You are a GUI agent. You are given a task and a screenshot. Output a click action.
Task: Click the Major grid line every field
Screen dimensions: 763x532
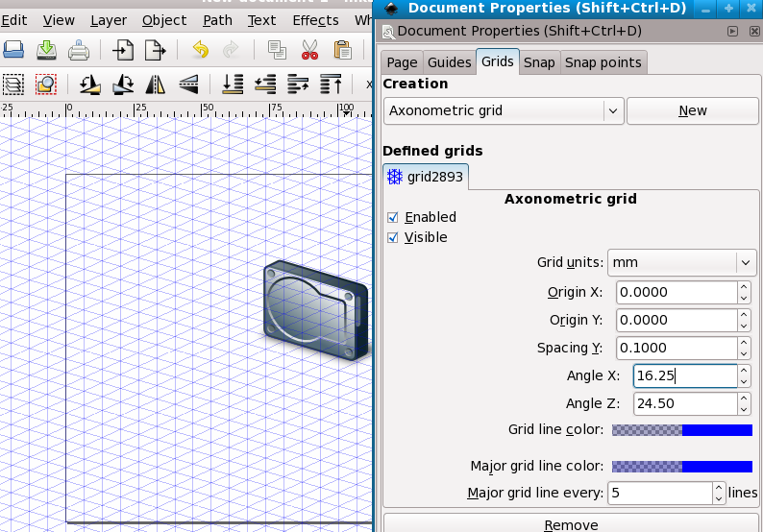tap(660, 493)
